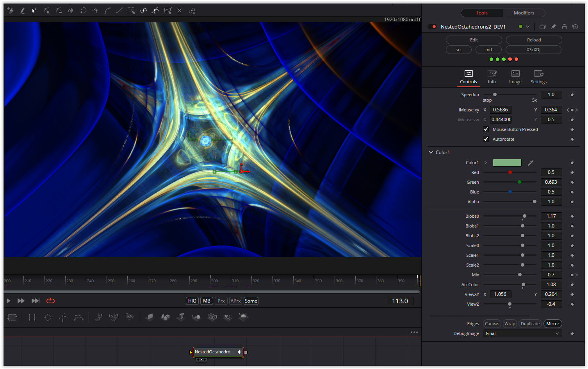Click the loop-arrows background tool icon in toolbar
Image resolution: width=588 pixels, height=369 pixels.
(x=12, y=317)
